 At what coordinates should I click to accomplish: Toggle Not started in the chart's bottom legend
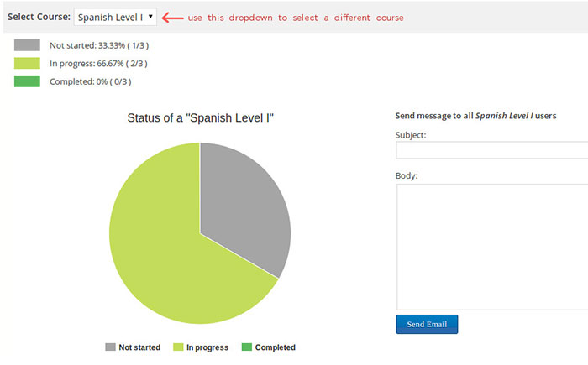click(133, 347)
